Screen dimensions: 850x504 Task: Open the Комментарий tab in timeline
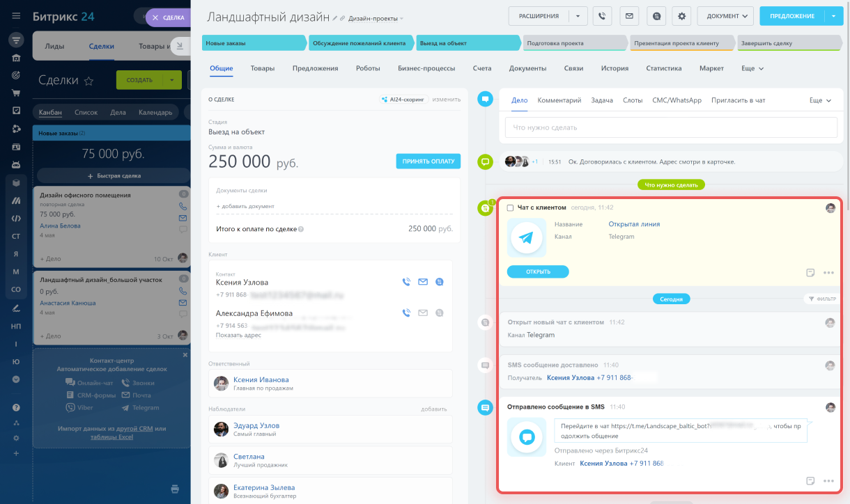[x=559, y=100]
